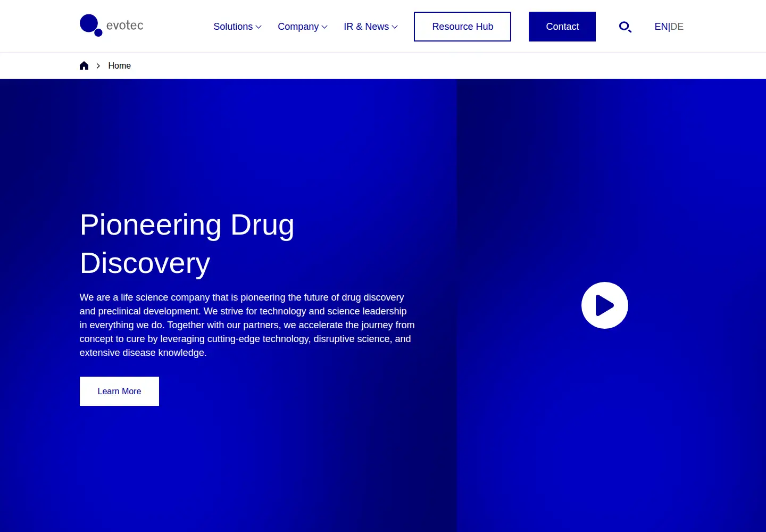Click the home breadcrumb icon
This screenshot has width=766, height=532.
coord(84,65)
